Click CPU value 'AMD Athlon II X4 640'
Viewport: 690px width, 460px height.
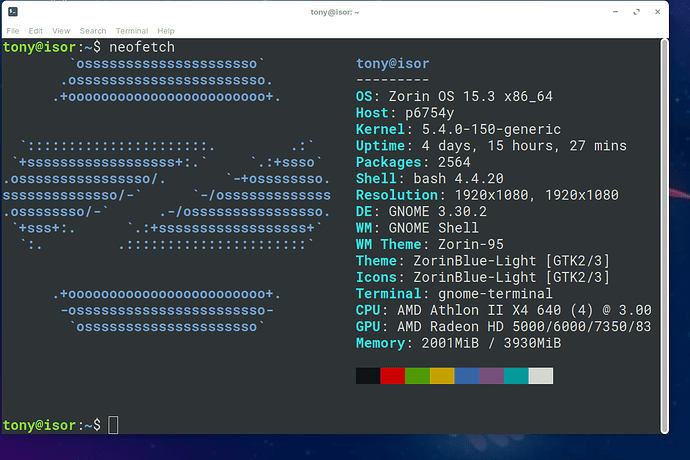(479, 310)
